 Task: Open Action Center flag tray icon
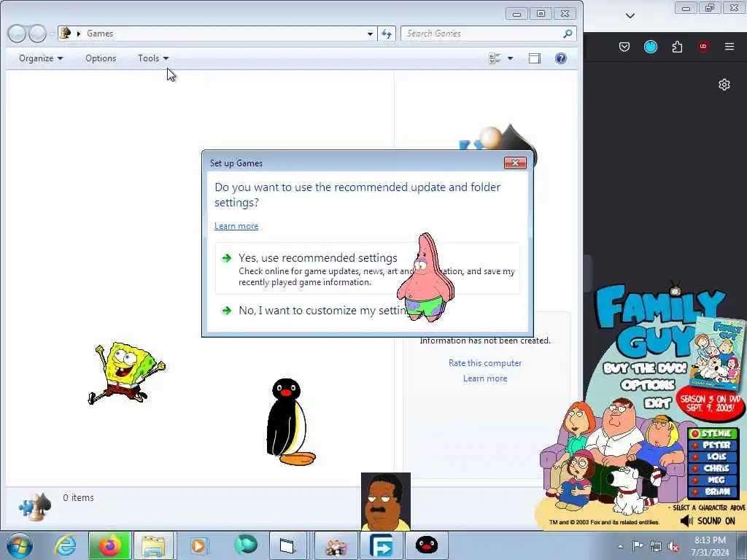click(x=638, y=546)
